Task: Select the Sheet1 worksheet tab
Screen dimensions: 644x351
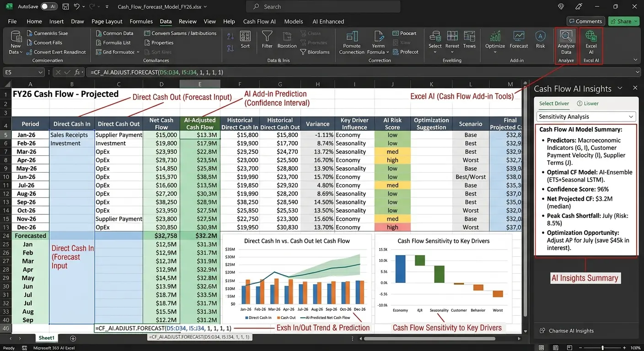Action: coord(46,338)
